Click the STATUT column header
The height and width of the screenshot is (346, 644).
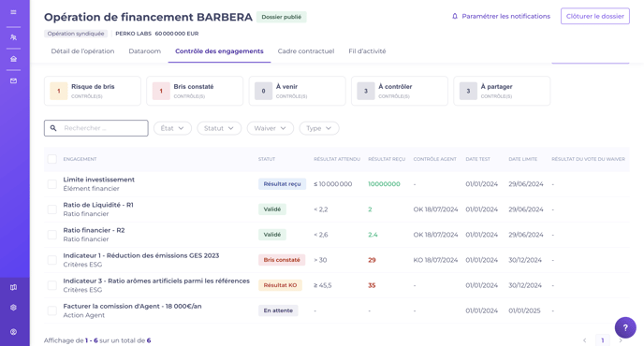click(267, 159)
